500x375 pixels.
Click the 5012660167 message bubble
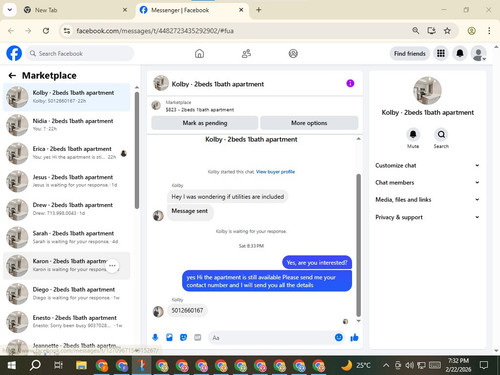coord(187,310)
